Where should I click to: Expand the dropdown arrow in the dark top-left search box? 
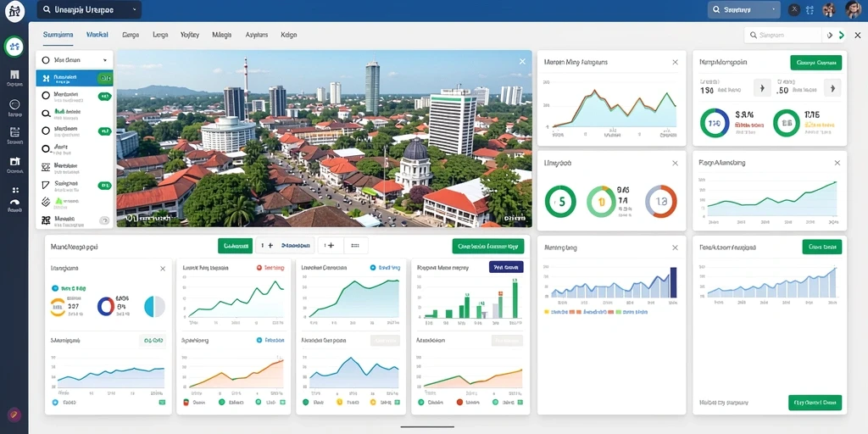point(135,10)
